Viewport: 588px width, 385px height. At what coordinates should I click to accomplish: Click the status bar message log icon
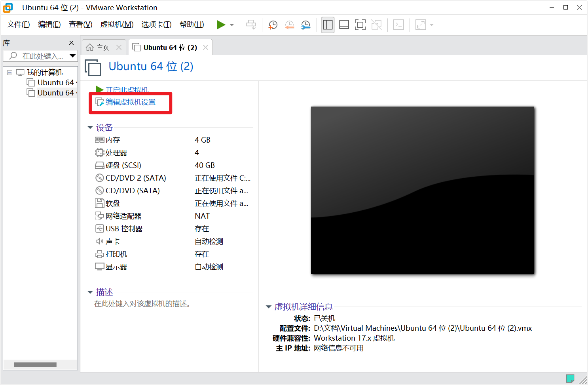(x=570, y=378)
